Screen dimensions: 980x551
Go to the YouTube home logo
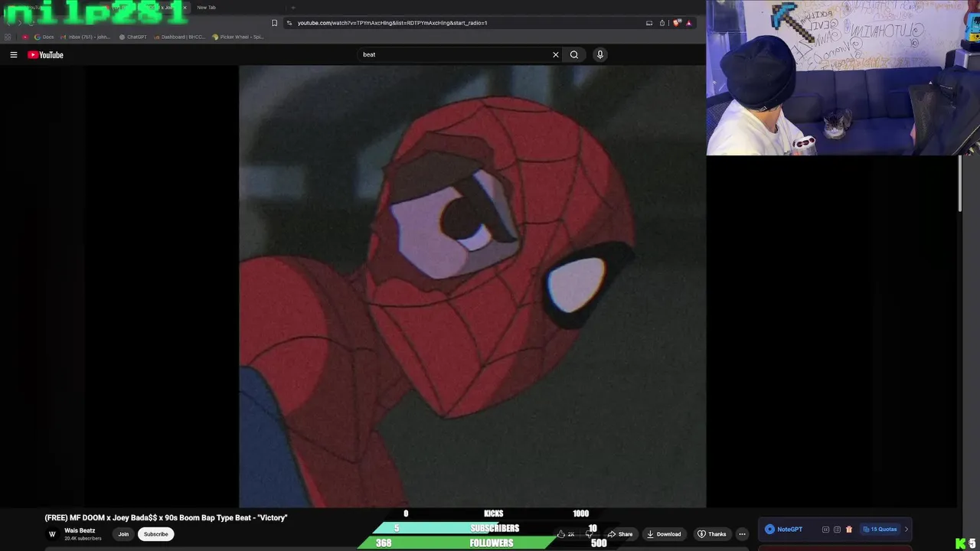(45, 54)
